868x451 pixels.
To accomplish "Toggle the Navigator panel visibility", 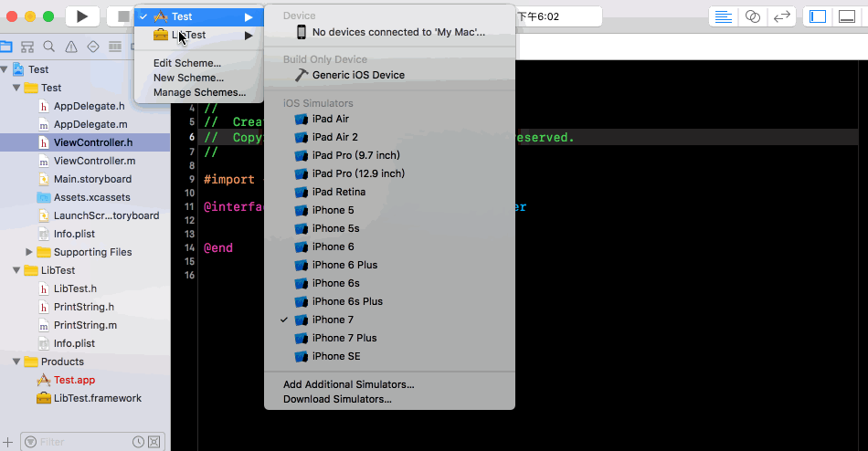I will 818,16.
